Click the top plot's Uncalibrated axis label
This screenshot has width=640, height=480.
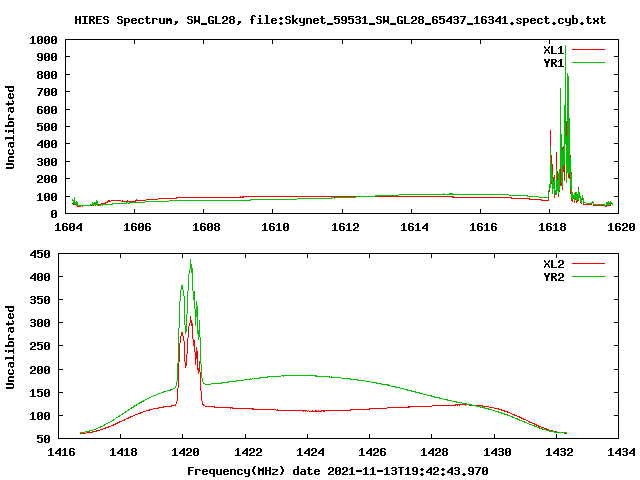coord(10,127)
